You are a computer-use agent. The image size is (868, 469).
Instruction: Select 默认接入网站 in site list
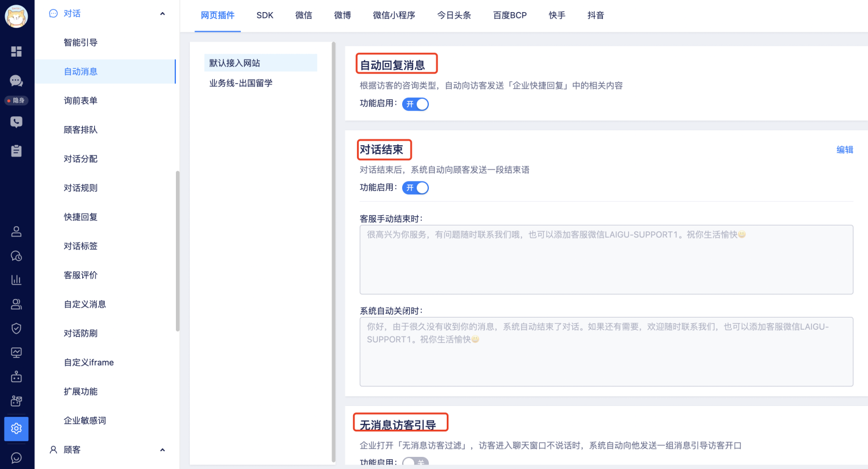260,62
